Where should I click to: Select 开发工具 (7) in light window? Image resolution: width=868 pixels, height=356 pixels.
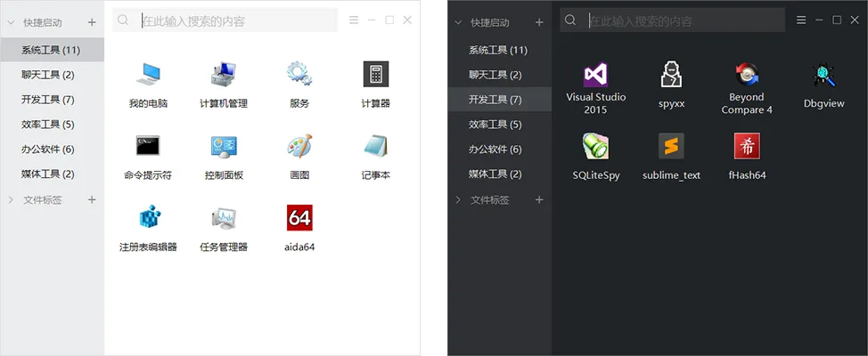[x=52, y=100]
